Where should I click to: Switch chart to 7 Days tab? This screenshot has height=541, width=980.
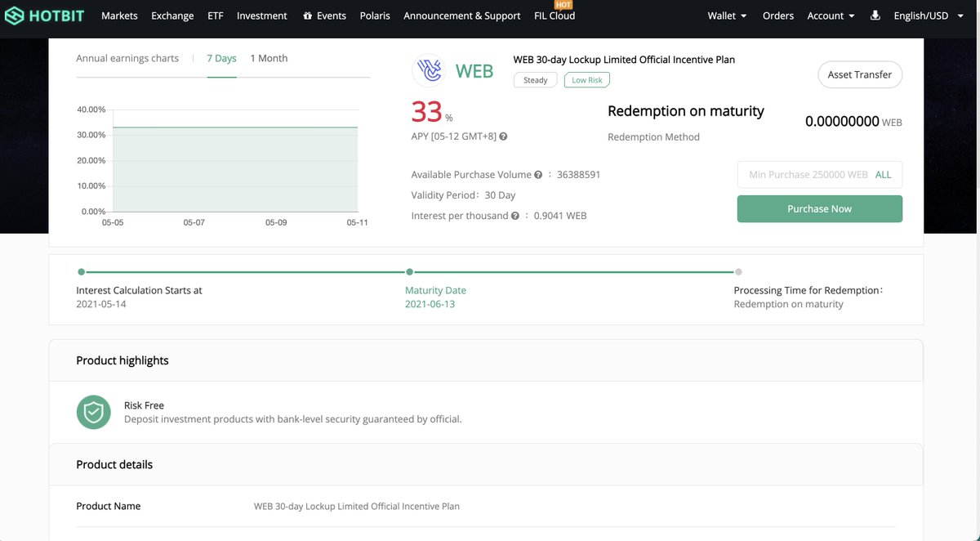pyautogui.click(x=221, y=59)
